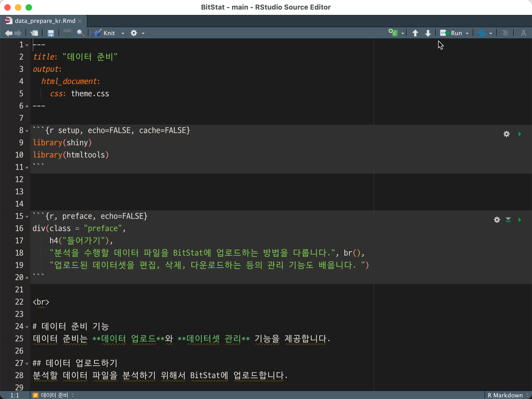Show document in new window
Screen dimensions: 532x399
pyautogui.click(x=34, y=33)
